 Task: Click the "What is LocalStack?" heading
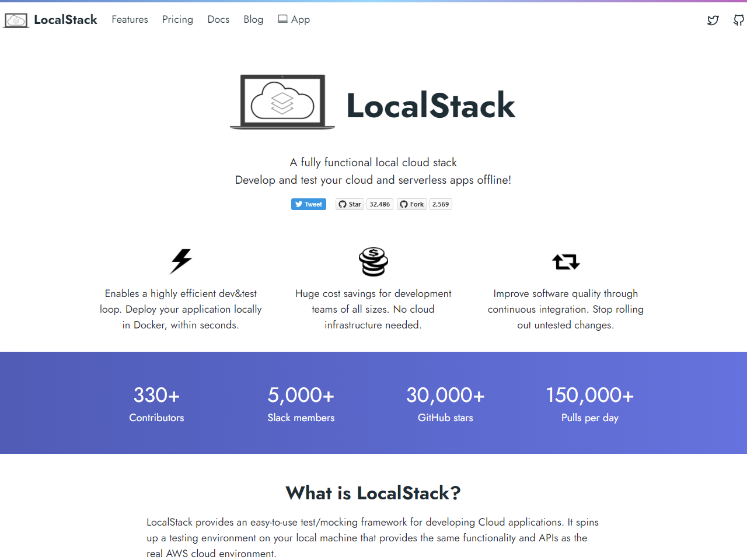373,493
